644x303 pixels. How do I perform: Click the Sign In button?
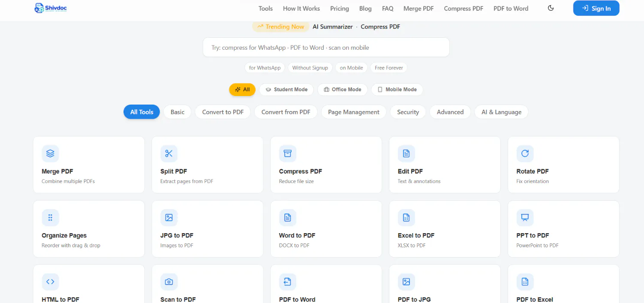click(x=596, y=8)
